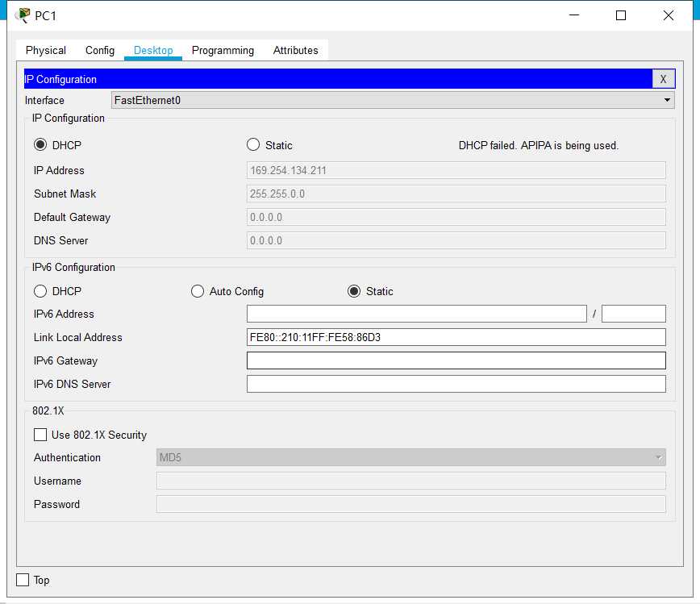Screen dimensions: 700x604
Task: Focus the IPv6 DNS Server field
Action: click(456, 384)
